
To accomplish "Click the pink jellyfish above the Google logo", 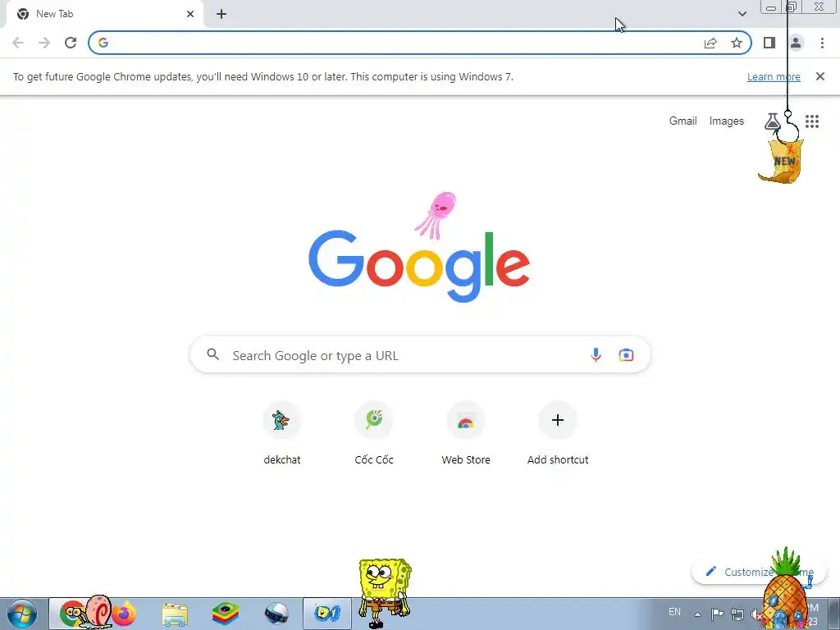I will [436, 215].
